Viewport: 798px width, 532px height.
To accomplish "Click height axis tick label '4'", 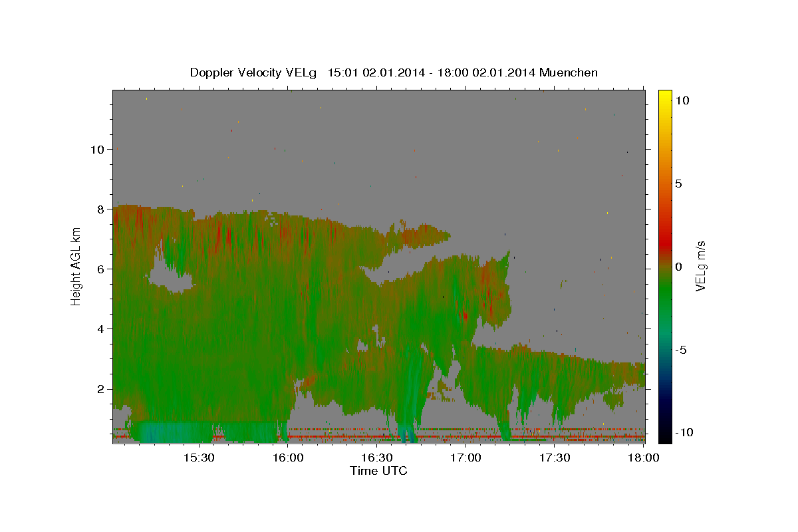I will 100,329.
